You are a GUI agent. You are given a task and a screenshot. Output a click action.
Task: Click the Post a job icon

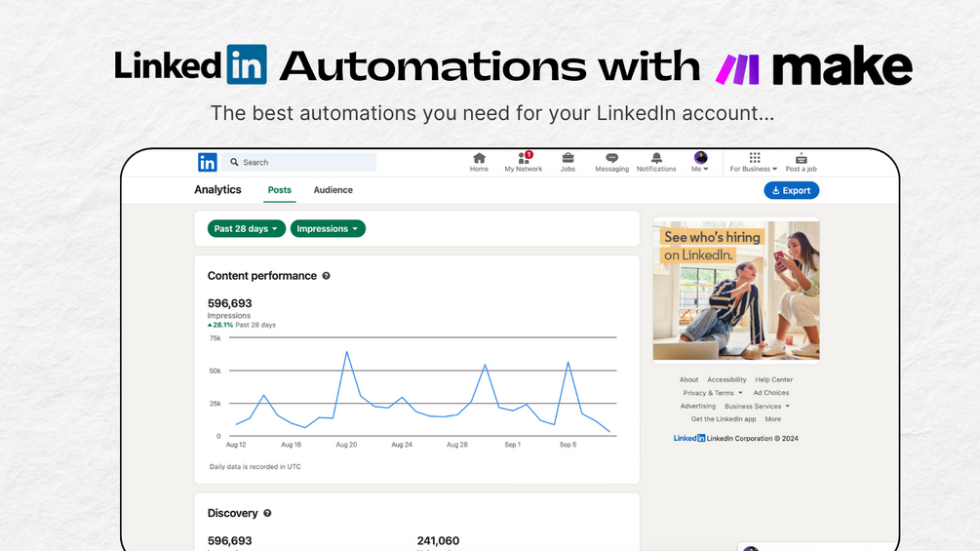pos(802,158)
